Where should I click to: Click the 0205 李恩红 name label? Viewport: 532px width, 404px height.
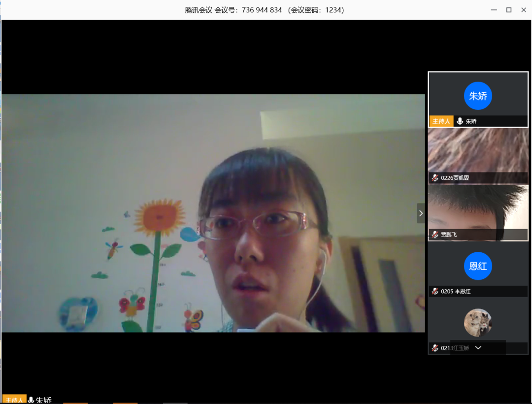456,291
